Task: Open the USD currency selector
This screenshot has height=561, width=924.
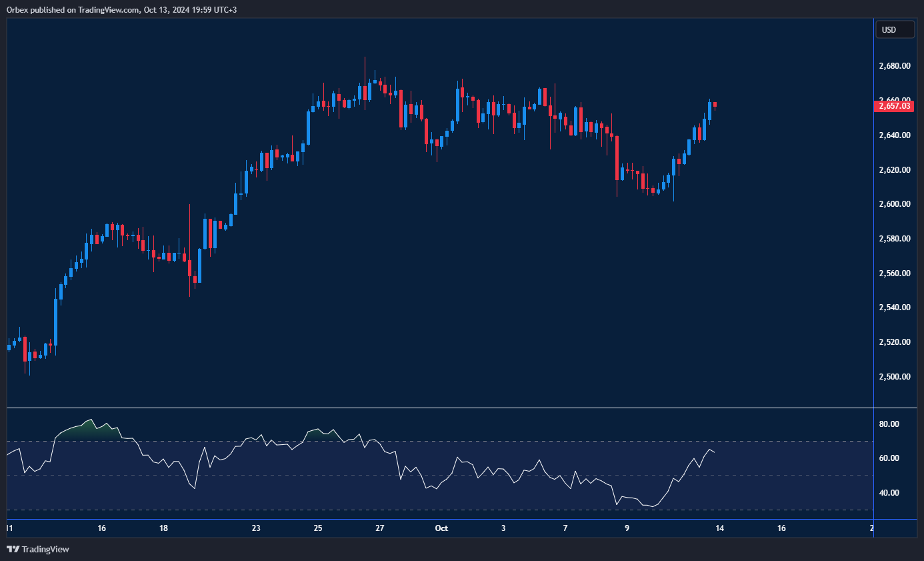Action: [889, 30]
